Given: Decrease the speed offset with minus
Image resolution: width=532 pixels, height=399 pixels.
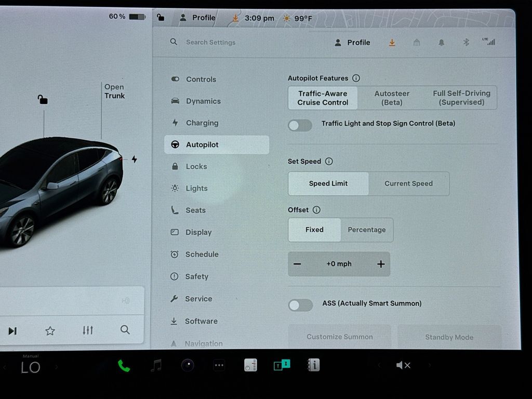Looking at the screenshot, I should (x=297, y=264).
